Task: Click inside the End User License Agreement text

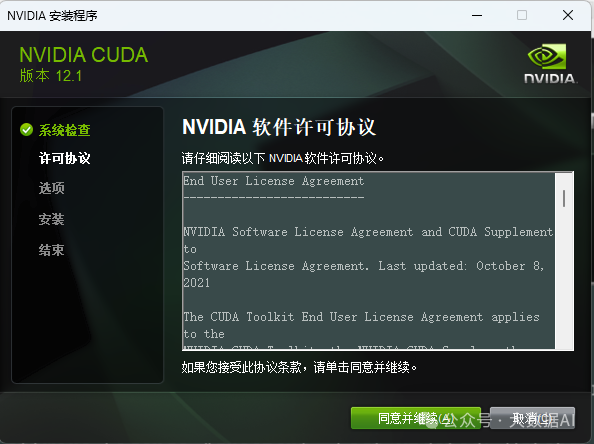Action: click(369, 261)
